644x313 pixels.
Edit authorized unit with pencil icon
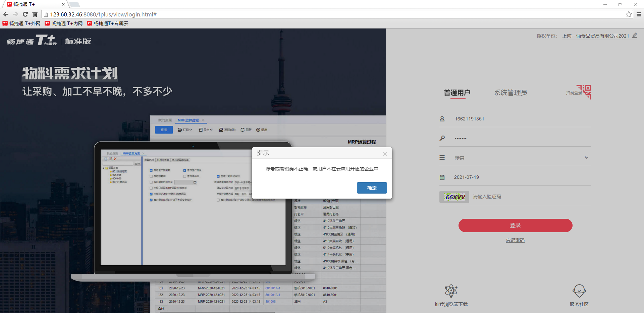point(635,36)
